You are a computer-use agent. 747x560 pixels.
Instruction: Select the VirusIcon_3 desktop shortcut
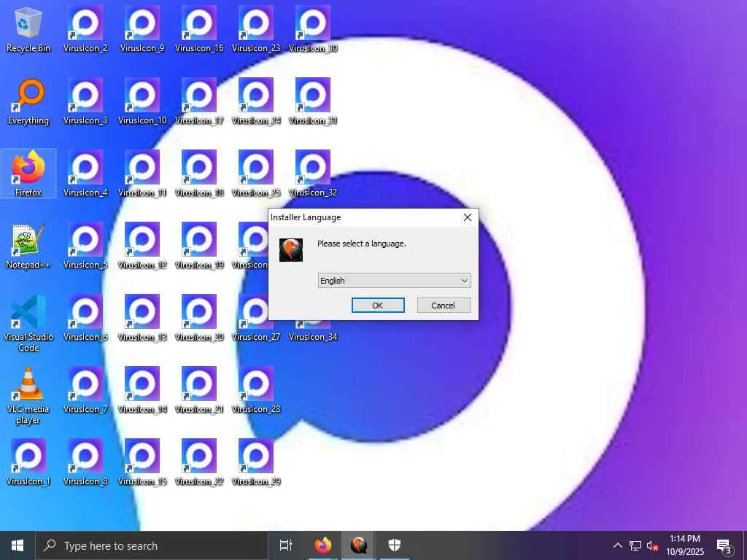click(x=85, y=102)
